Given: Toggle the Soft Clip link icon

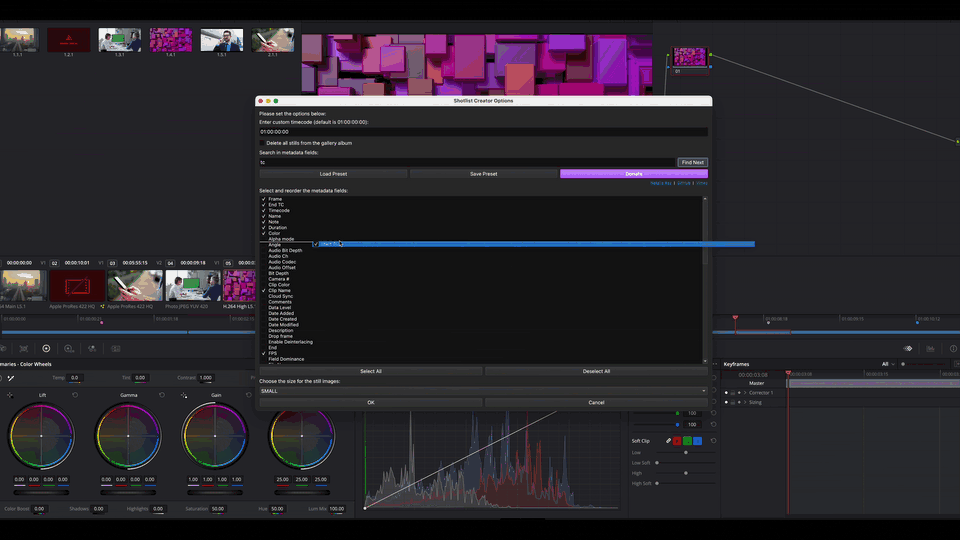Looking at the screenshot, I should [x=668, y=441].
